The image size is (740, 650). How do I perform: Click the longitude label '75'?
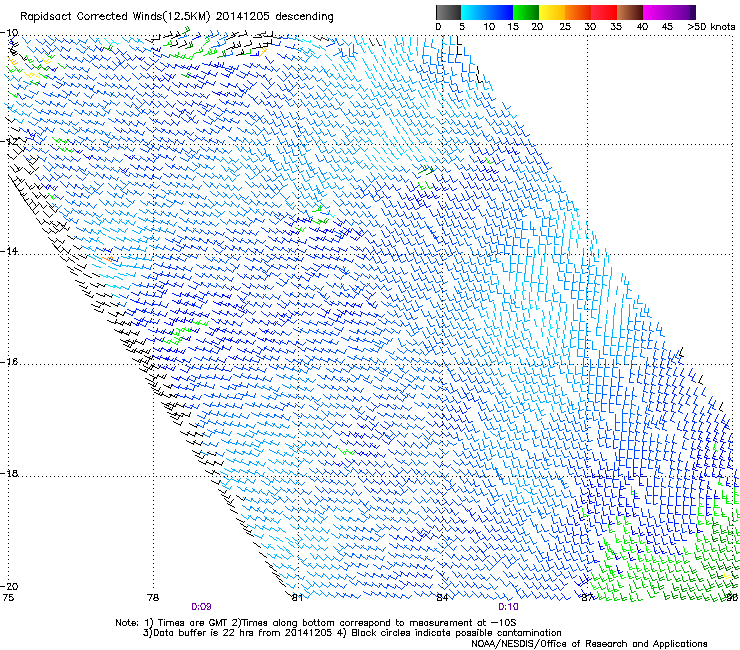pyautogui.click(x=8, y=598)
